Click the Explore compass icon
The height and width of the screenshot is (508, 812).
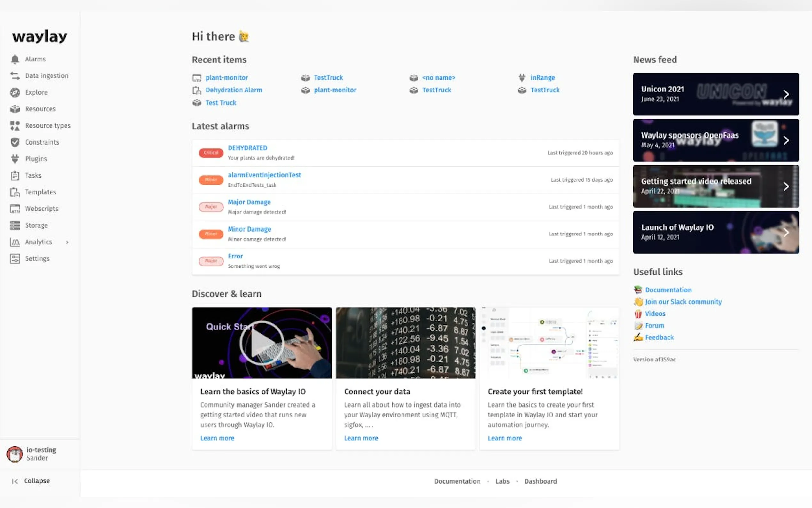pos(15,92)
